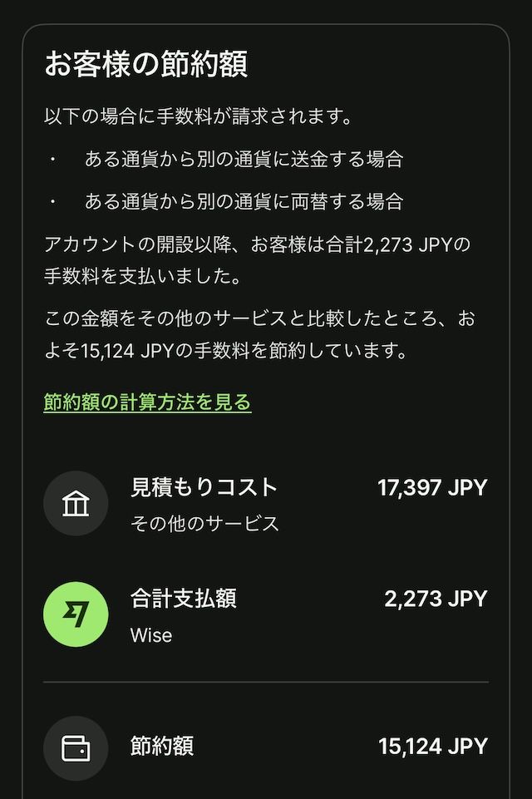Click the bullet dot before the 送金 line
Viewport: 532px width, 799px height.
[52, 159]
